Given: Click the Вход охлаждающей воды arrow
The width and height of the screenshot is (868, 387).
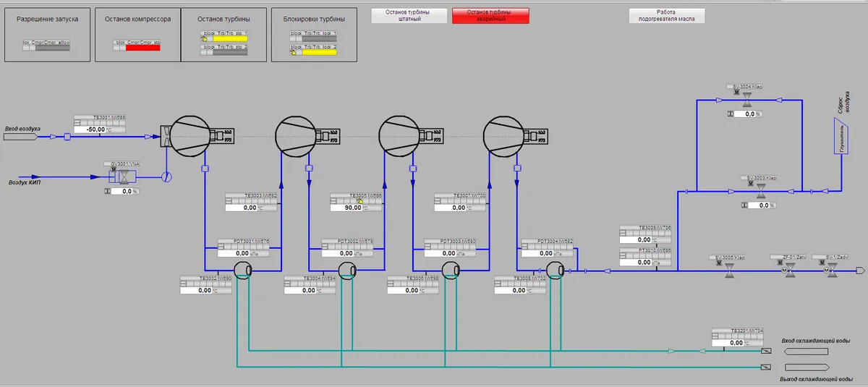Looking at the screenshot, I should point(806,352).
